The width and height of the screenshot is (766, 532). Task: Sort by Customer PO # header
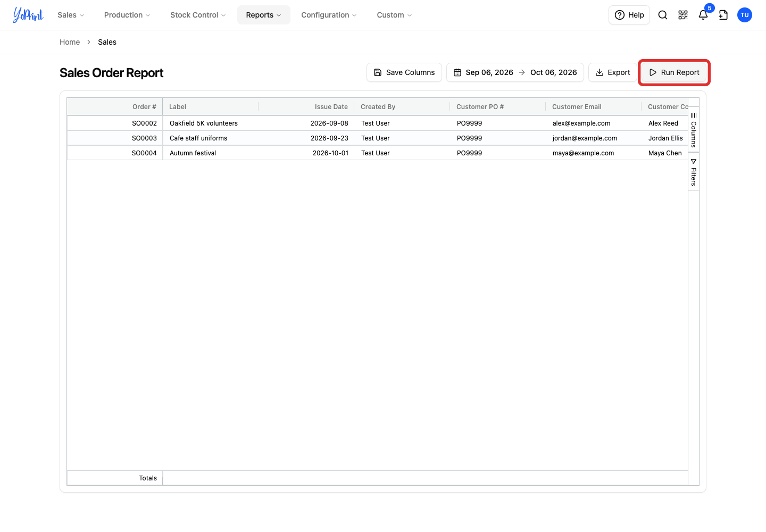coord(498,106)
